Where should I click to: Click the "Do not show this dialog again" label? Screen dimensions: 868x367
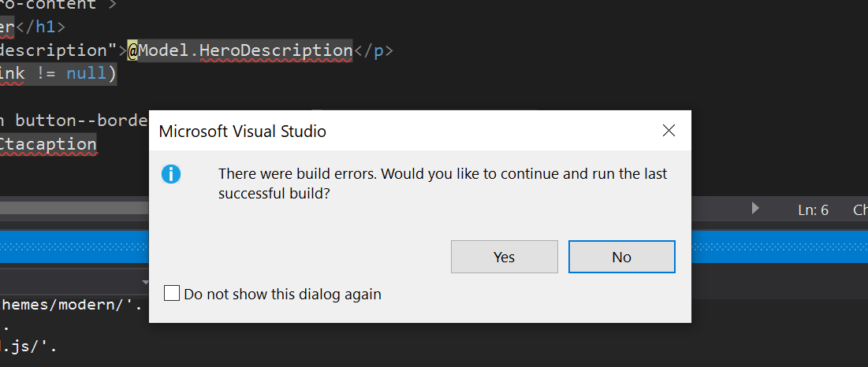pos(282,294)
